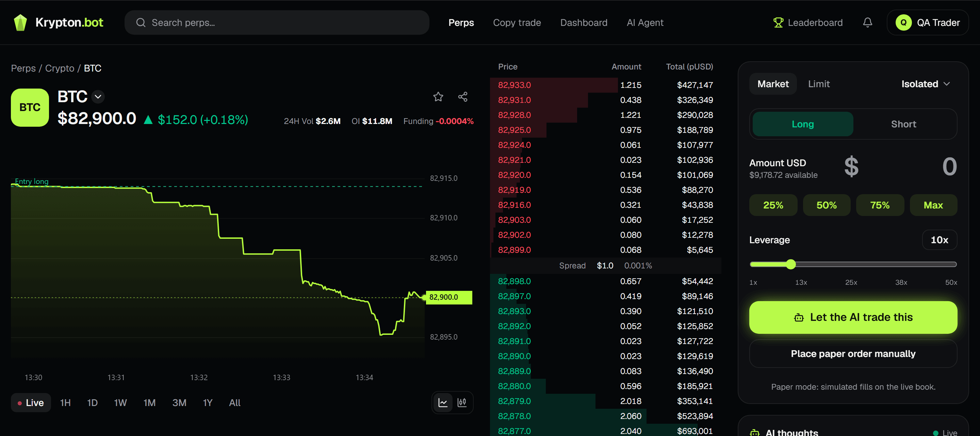
Task: Switch to candlestick chart view icon
Action: [x=462, y=403]
